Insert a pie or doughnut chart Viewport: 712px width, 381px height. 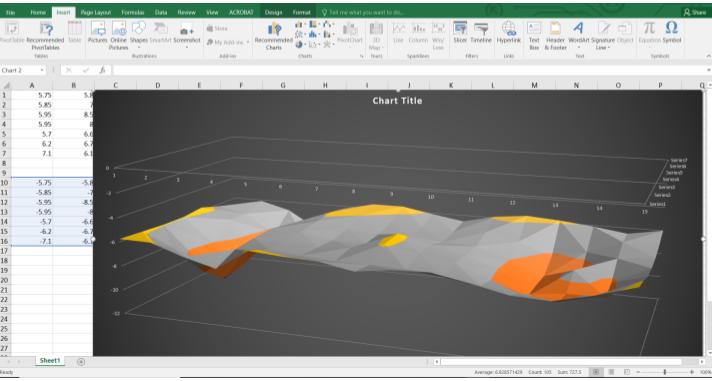(301, 45)
